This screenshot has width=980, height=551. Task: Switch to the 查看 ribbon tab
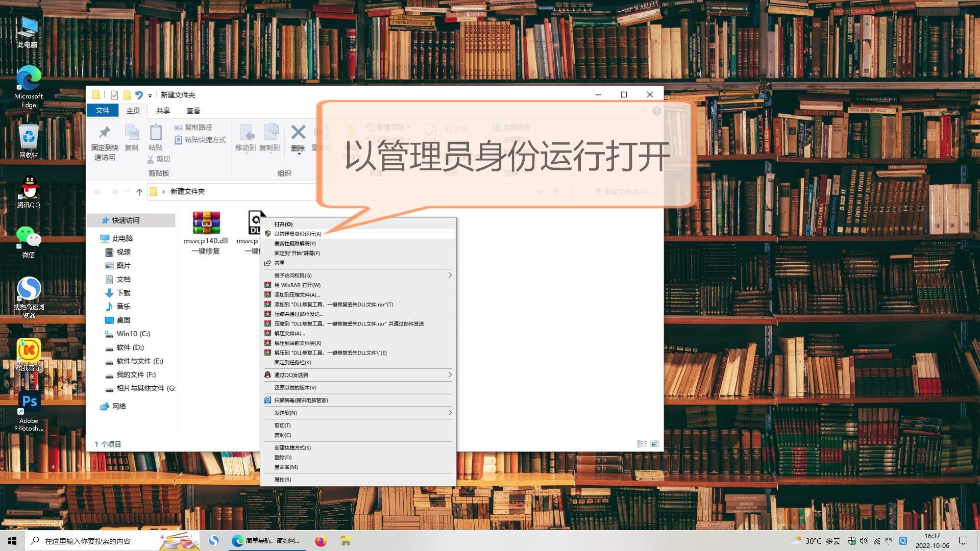[x=193, y=111]
